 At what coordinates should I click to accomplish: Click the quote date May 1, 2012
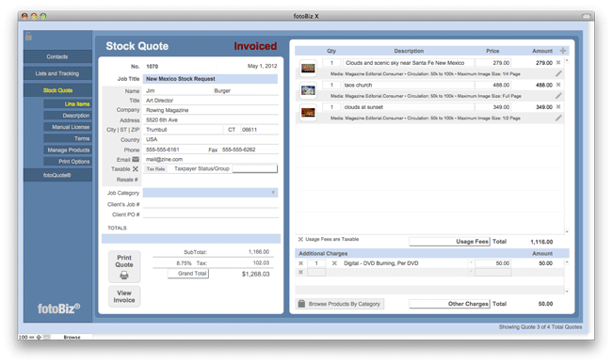point(263,66)
